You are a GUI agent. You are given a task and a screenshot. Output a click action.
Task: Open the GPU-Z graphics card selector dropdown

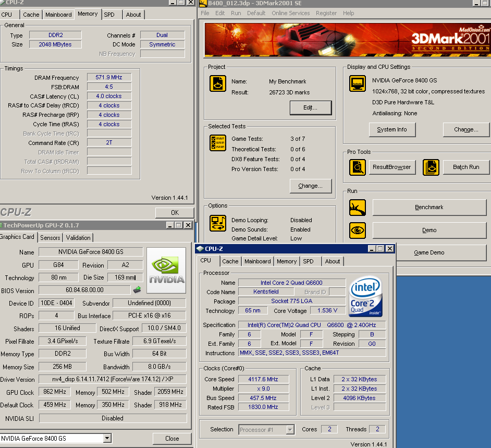point(107,438)
